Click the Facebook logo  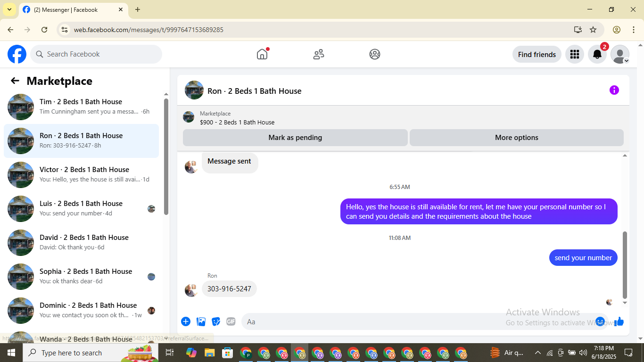click(x=17, y=54)
